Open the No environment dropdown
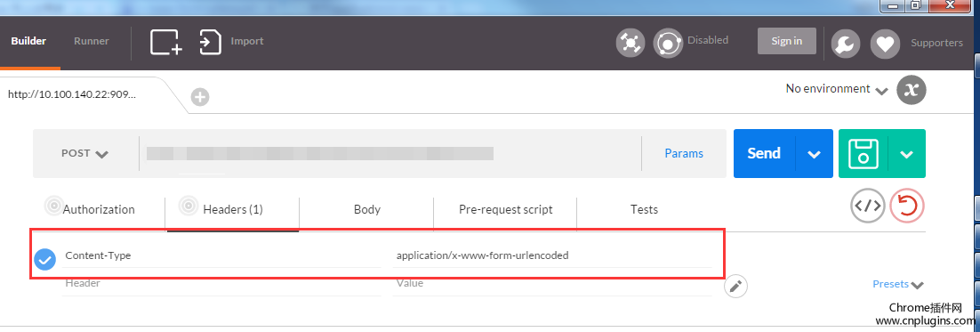 (837, 89)
